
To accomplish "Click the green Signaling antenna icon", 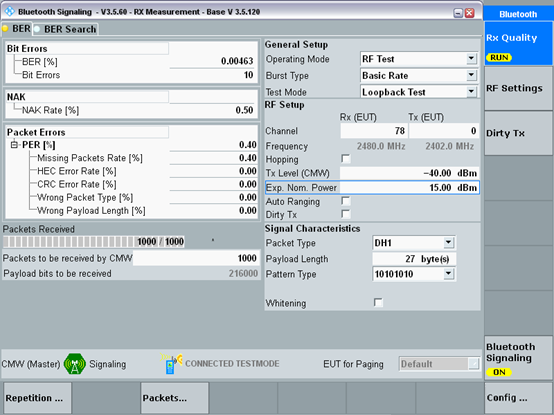I will [x=75, y=363].
